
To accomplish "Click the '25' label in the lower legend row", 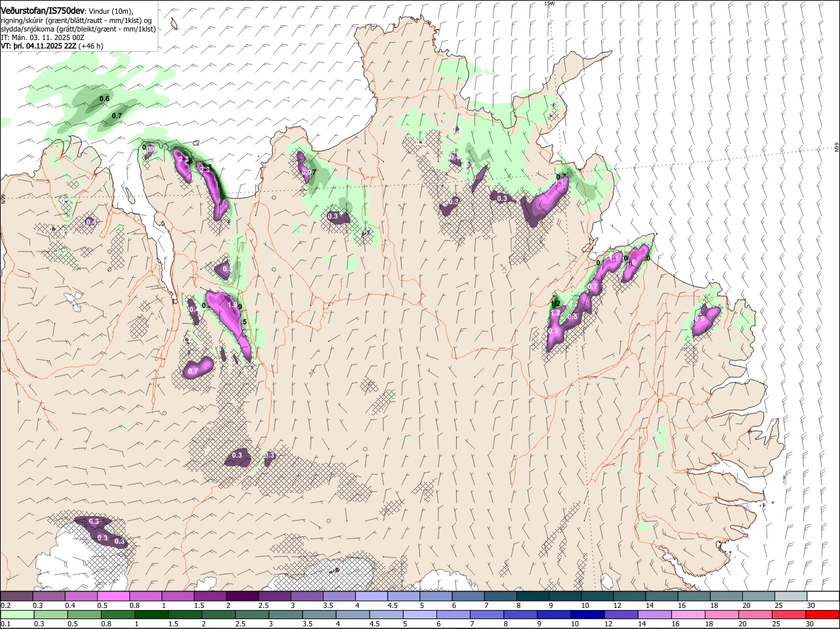I will point(776,624).
